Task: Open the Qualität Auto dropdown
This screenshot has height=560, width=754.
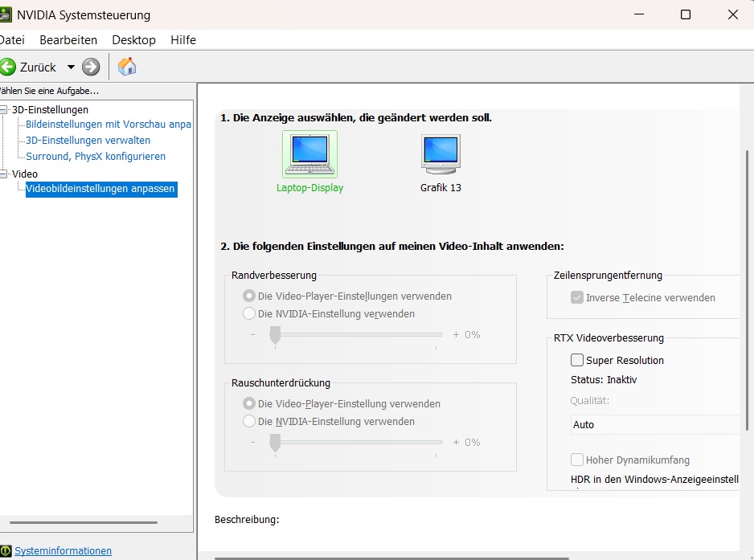Action: click(654, 425)
